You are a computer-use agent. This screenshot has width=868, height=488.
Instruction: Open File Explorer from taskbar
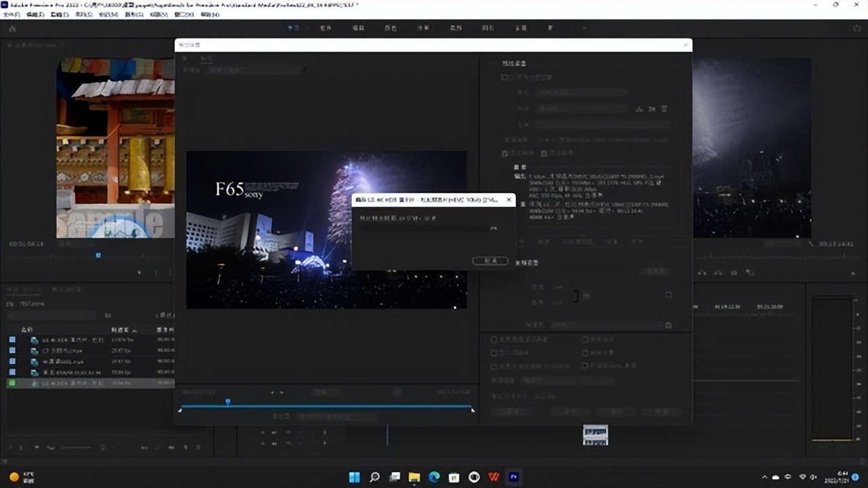click(414, 477)
